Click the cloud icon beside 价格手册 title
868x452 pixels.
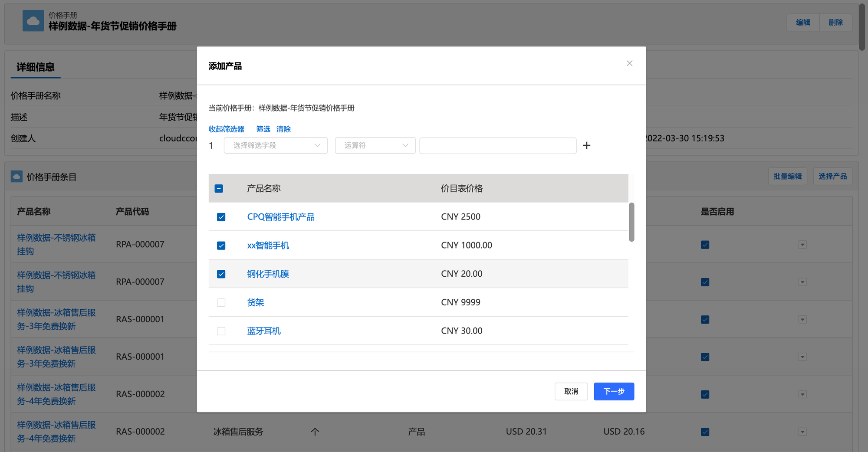tap(33, 21)
